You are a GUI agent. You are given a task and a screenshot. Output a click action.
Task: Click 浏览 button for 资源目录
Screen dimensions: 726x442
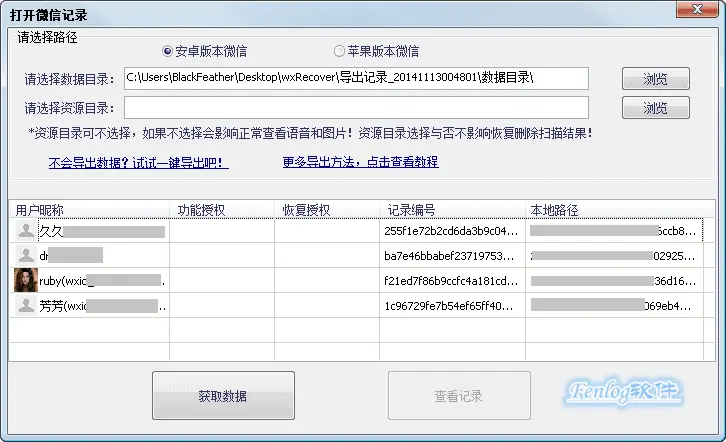(x=655, y=108)
